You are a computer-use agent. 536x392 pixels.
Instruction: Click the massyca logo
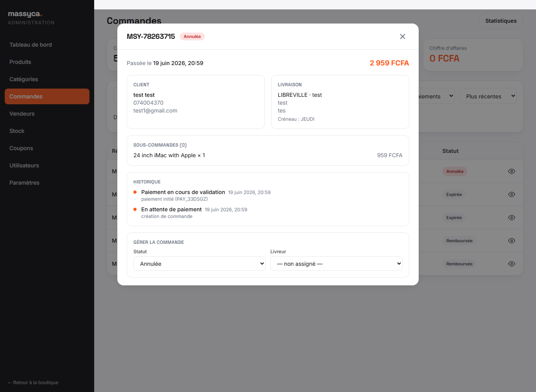pos(25,14)
